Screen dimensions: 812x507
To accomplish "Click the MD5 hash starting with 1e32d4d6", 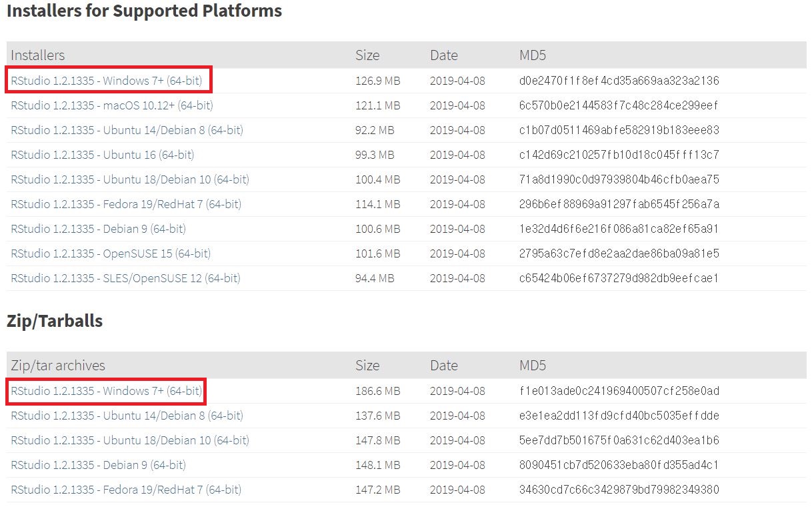I will [619, 229].
